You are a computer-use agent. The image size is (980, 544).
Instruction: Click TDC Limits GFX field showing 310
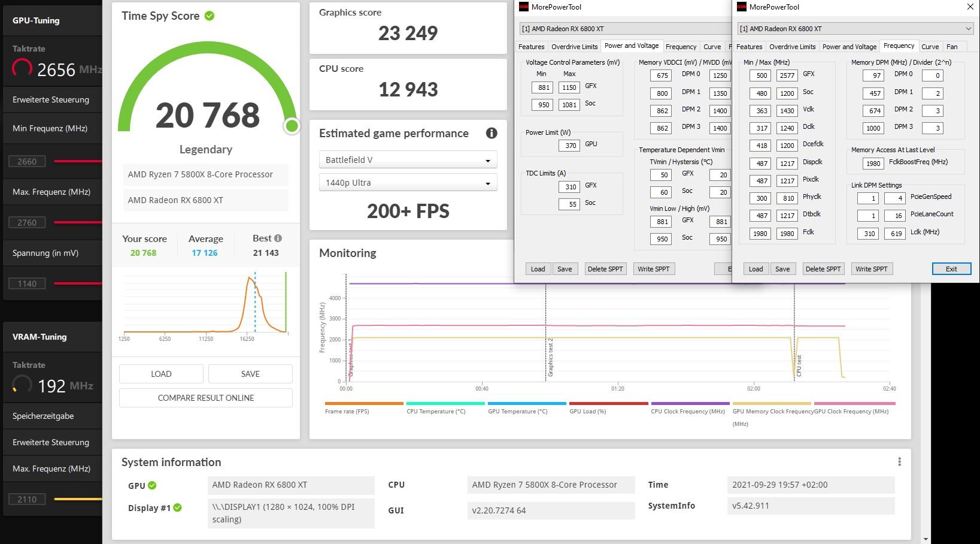pyautogui.click(x=569, y=186)
